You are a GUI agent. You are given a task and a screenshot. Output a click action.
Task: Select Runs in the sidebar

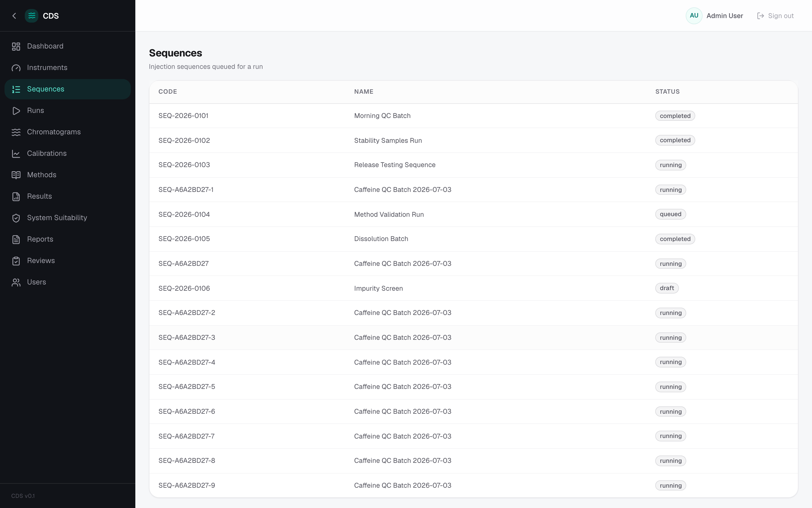[67, 111]
